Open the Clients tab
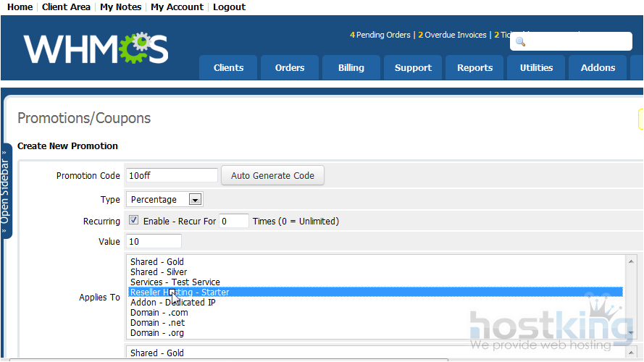The height and width of the screenshot is (362, 644). (x=228, y=68)
